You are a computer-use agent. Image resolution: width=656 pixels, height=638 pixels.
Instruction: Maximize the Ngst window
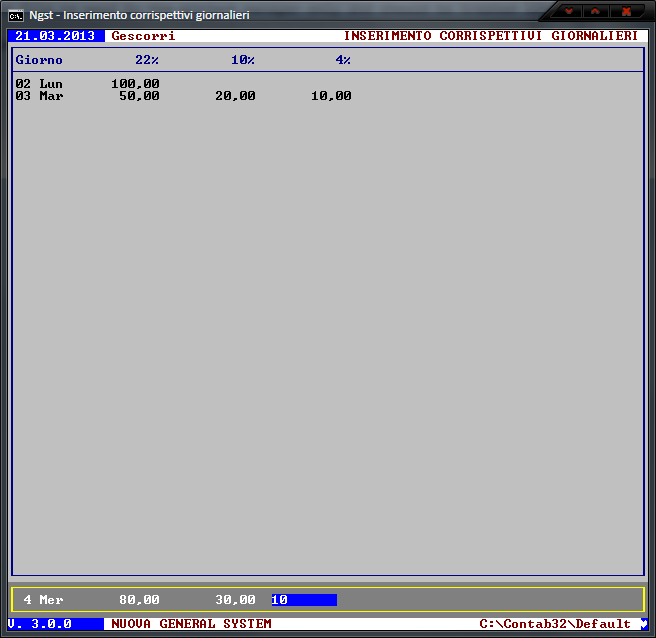(596, 11)
